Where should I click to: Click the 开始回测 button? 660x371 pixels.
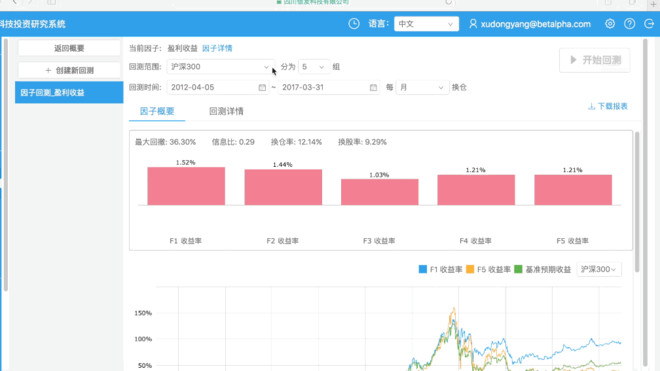tap(595, 60)
